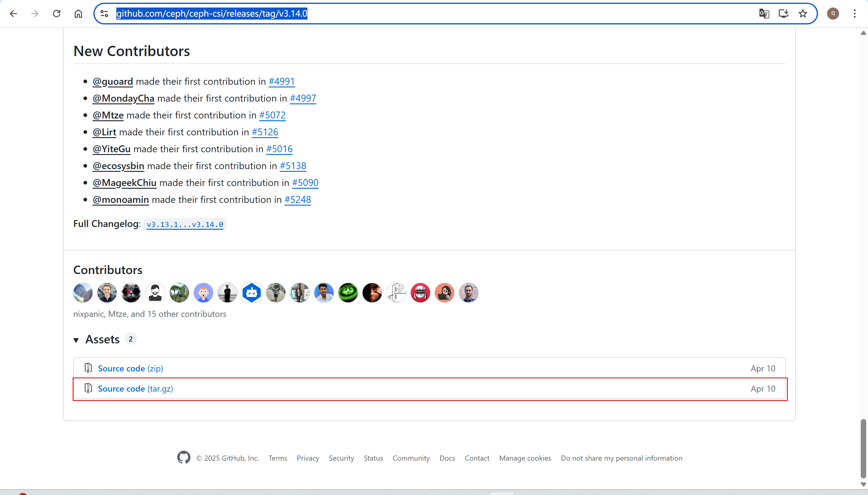
Task: Open the Status footer link
Action: (x=373, y=458)
